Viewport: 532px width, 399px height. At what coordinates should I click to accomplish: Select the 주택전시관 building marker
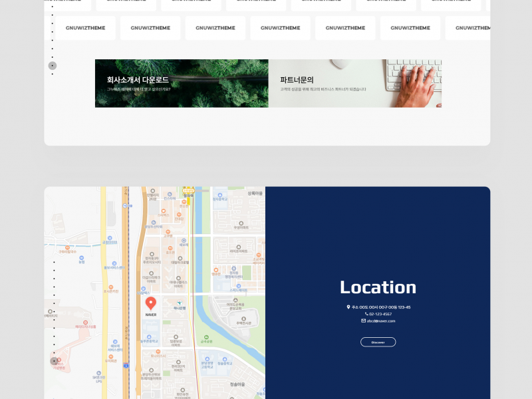[243, 319]
